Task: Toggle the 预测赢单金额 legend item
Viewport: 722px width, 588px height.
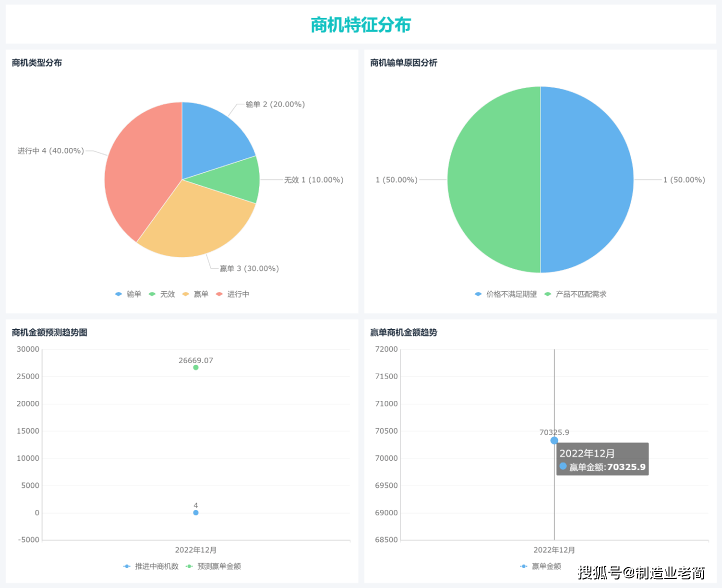Action: [x=213, y=566]
